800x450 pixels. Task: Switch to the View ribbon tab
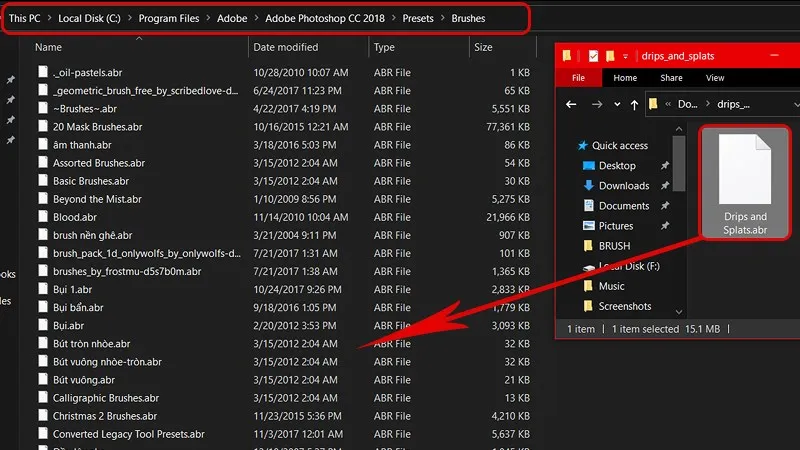pos(715,78)
